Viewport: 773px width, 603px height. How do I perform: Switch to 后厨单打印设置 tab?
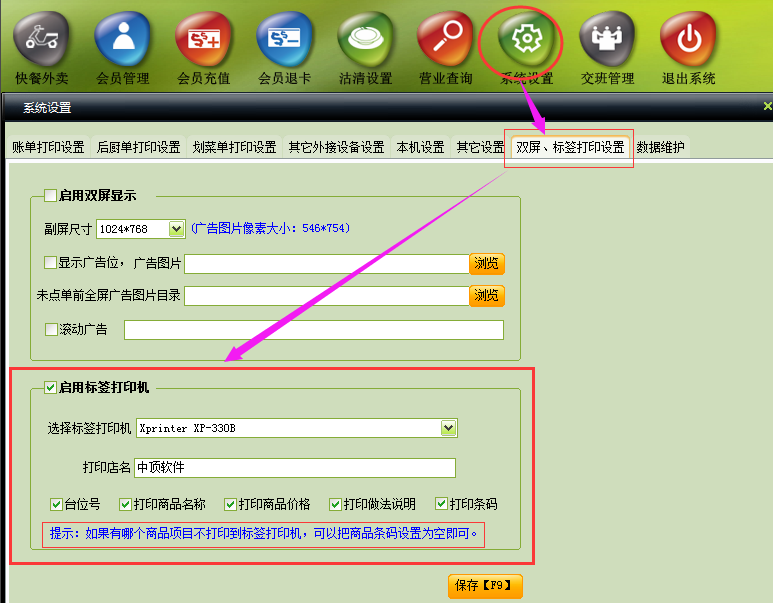point(139,147)
